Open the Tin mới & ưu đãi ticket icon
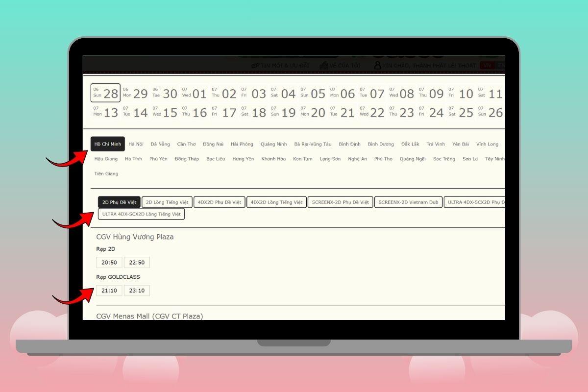 [x=255, y=65]
